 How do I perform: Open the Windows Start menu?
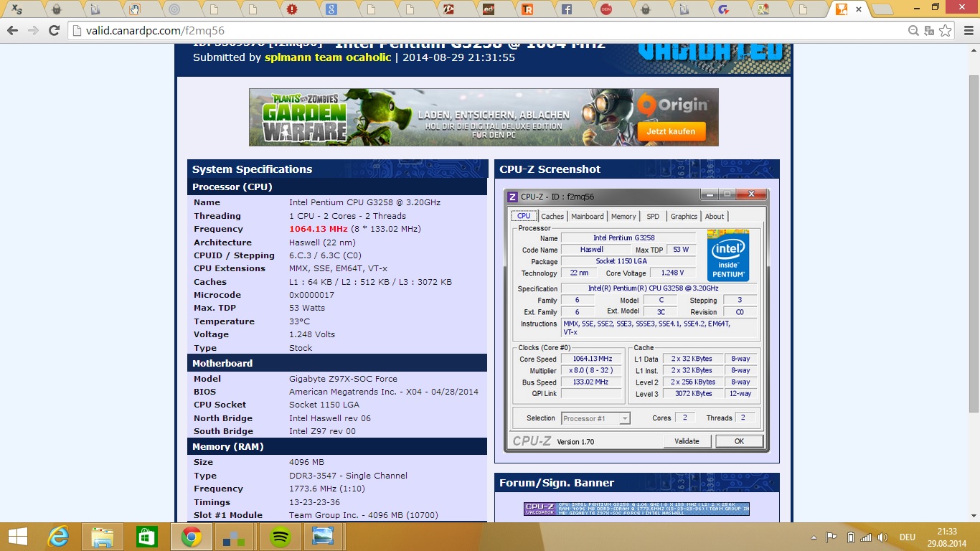point(17,537)
